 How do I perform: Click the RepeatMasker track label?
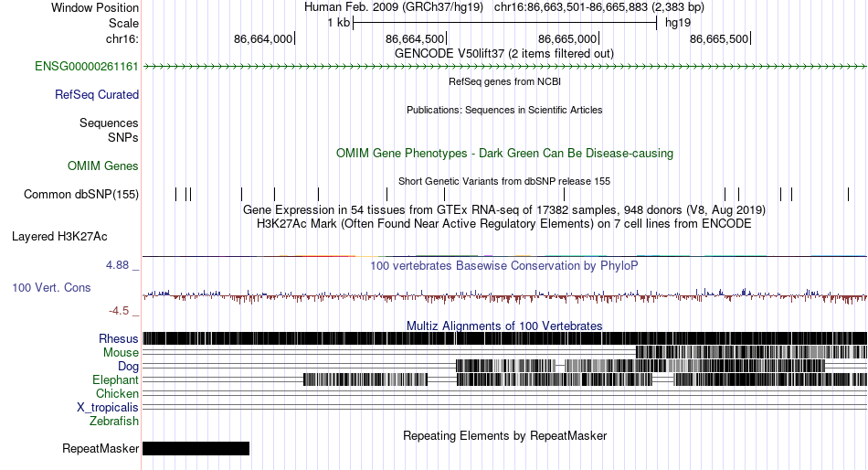[101, 448]
